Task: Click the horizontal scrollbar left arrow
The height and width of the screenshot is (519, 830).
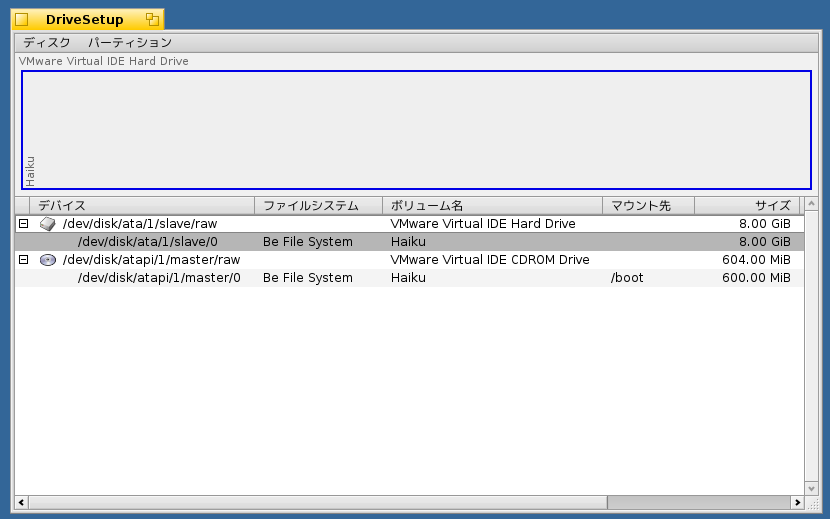Action: [x=22, y=502]
